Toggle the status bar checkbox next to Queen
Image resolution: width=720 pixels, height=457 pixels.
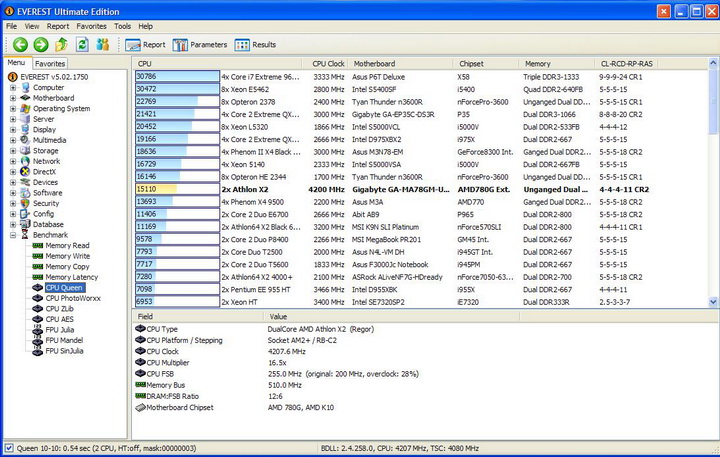pyautogui.click(x=9, y=448)
